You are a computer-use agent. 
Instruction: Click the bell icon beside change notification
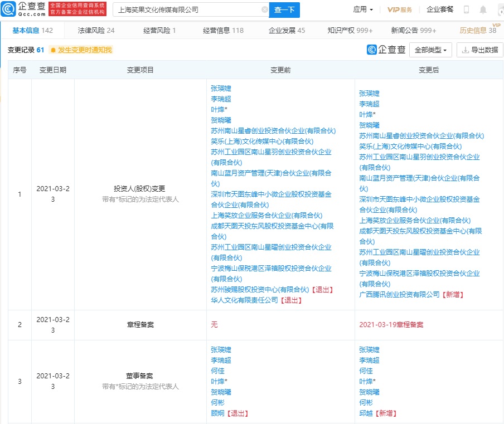click(x=54, y=50)
